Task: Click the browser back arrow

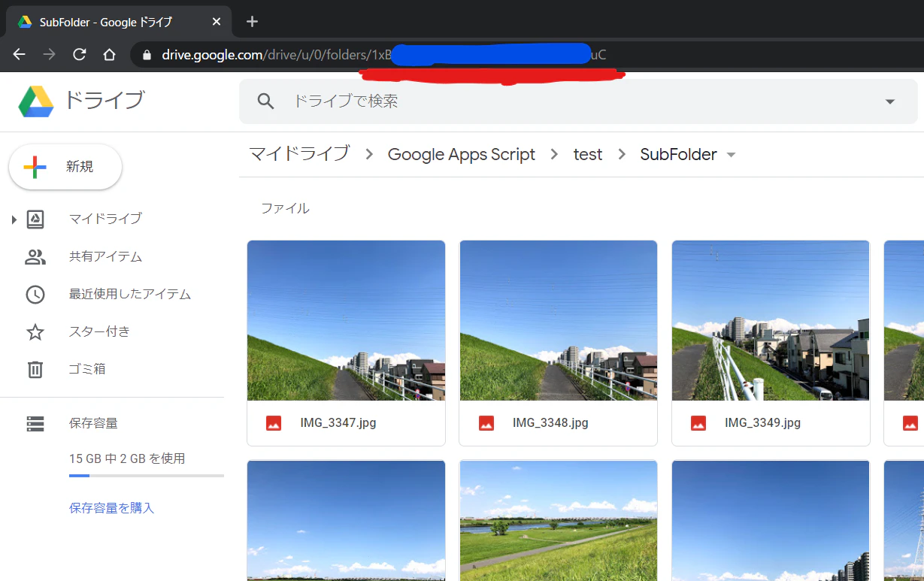Action: (20, 54)
